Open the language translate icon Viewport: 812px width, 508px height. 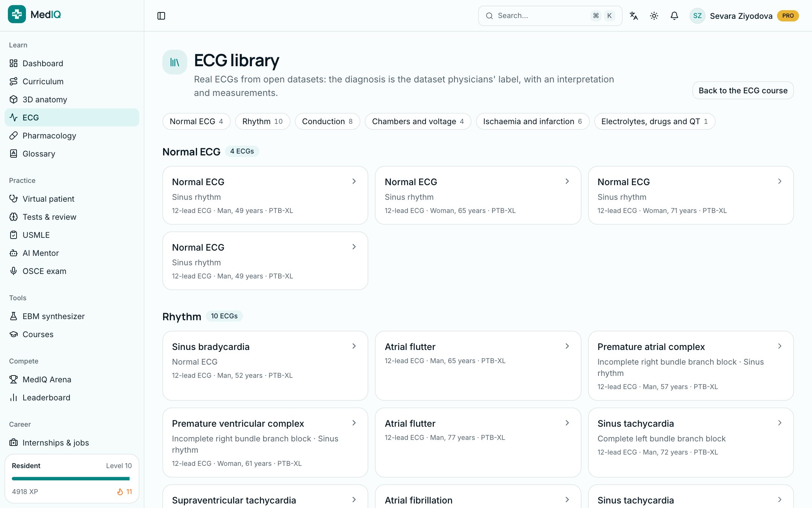634,16
